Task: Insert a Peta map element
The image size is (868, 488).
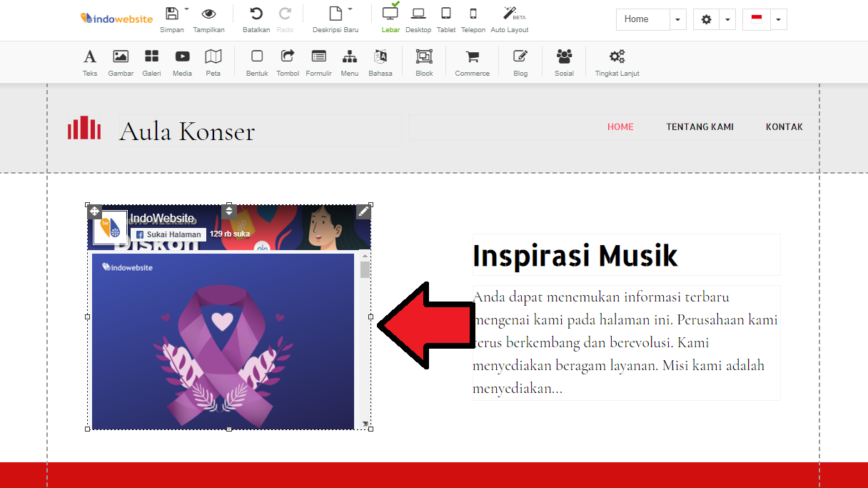Action: [213, 61]
